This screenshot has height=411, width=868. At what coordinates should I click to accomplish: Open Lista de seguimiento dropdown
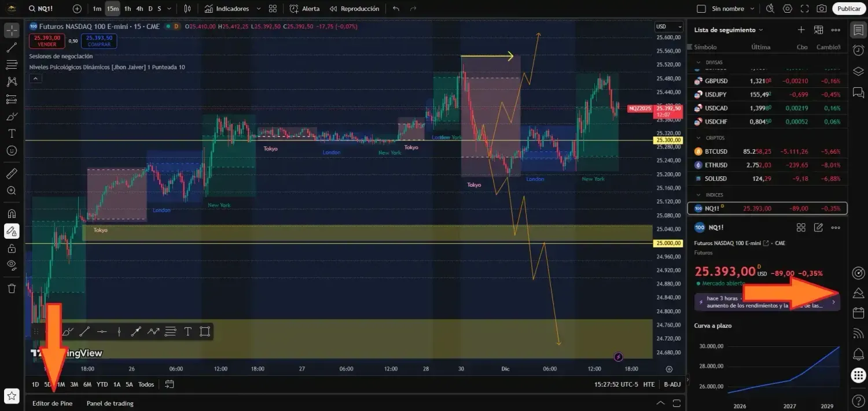pos(728,30)
